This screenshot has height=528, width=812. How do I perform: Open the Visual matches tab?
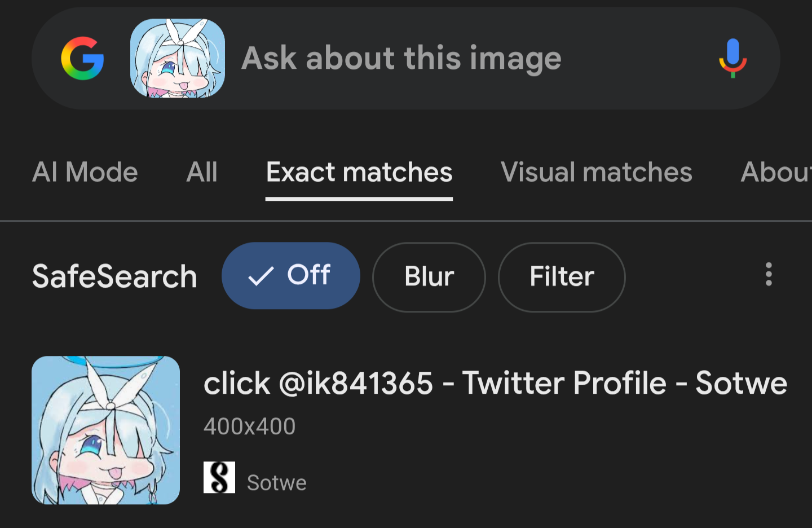click(596, 172)
